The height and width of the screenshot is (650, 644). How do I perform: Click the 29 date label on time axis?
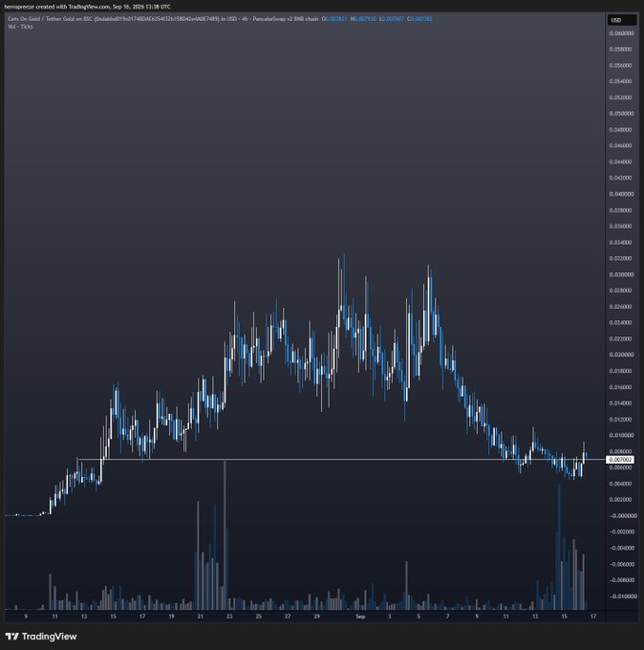316,617
